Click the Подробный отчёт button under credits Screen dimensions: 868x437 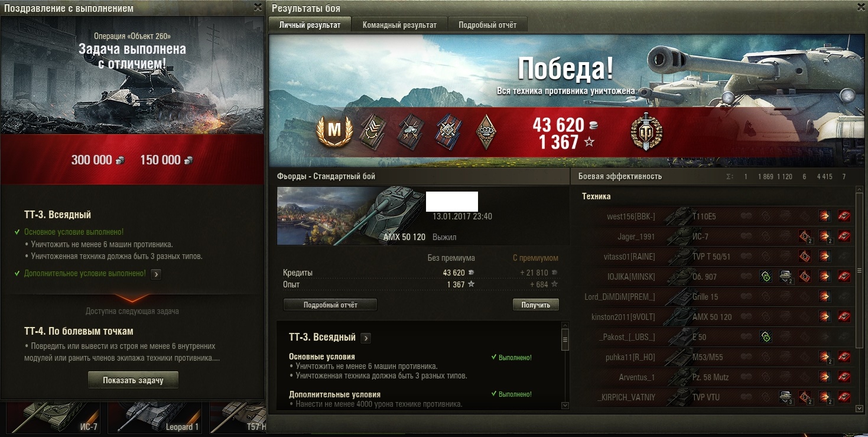point(330,305)
